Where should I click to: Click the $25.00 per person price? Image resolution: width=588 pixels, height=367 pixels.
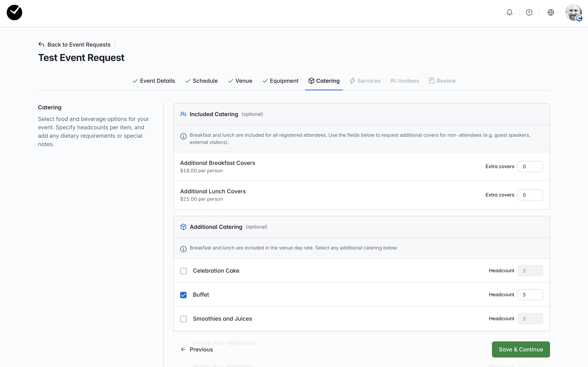201,199
